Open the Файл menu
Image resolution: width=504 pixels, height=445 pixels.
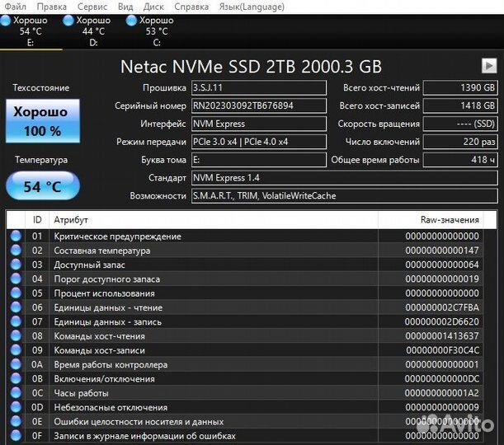16,7
